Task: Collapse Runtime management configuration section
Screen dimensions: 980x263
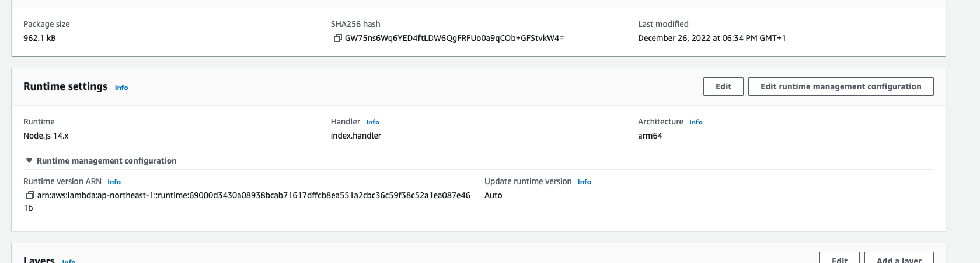Action: 29,161
